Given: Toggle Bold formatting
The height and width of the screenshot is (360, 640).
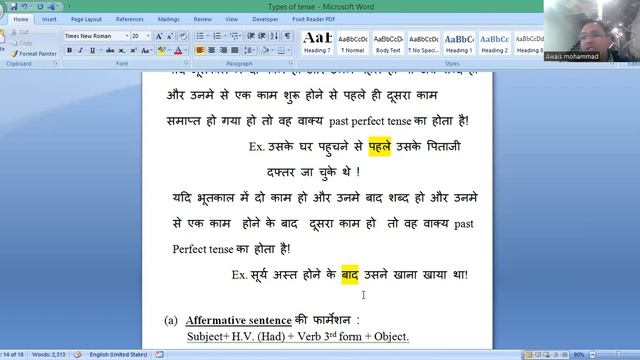Looking at the screenshot, I should coord(69,51).
